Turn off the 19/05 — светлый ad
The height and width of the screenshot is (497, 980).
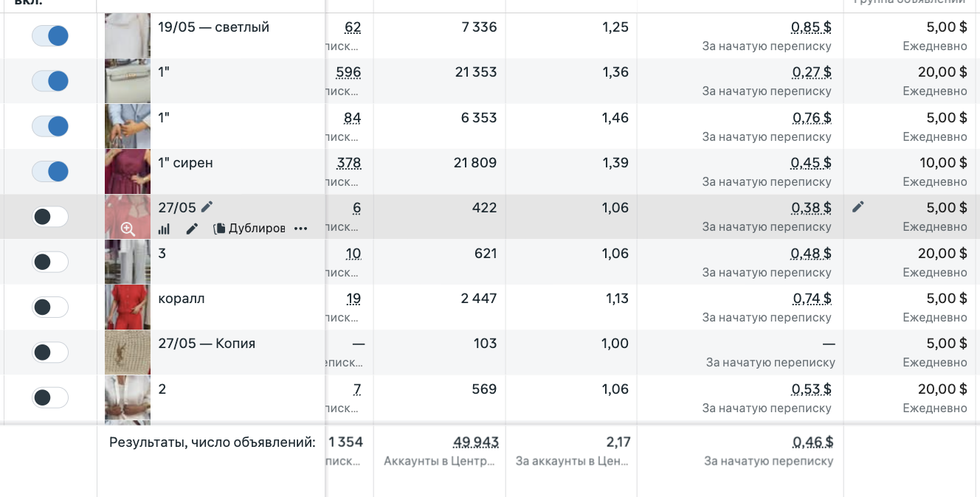pos(50,35)
